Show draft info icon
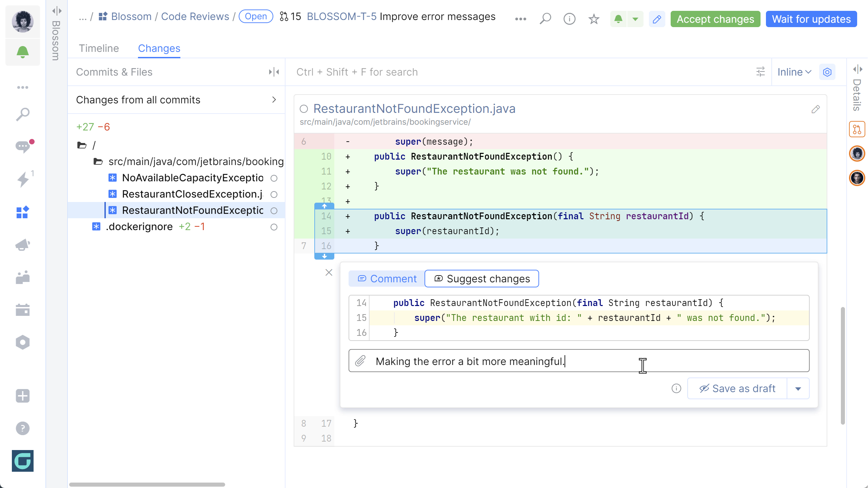Screen dimensions: 868x488 (x=676, y=388)
